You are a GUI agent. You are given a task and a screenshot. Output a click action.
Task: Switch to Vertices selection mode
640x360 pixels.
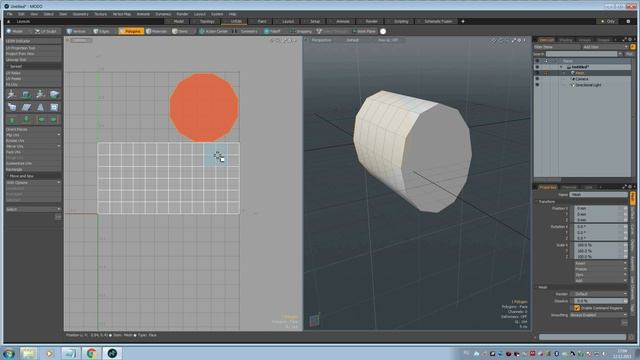point(77,31)
